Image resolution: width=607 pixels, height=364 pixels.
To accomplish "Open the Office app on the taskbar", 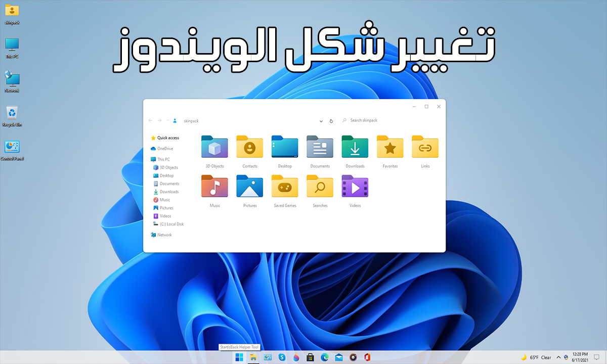I will (368, 357).
